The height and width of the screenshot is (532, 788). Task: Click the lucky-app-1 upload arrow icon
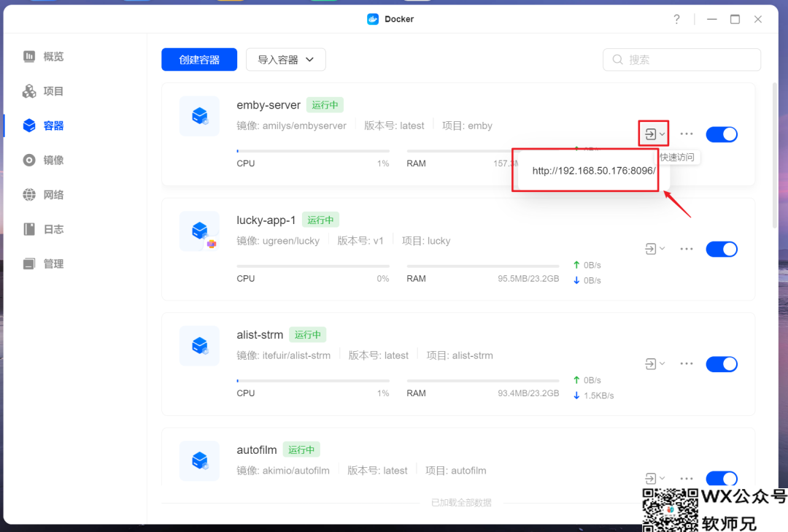(x=576, y=265)
